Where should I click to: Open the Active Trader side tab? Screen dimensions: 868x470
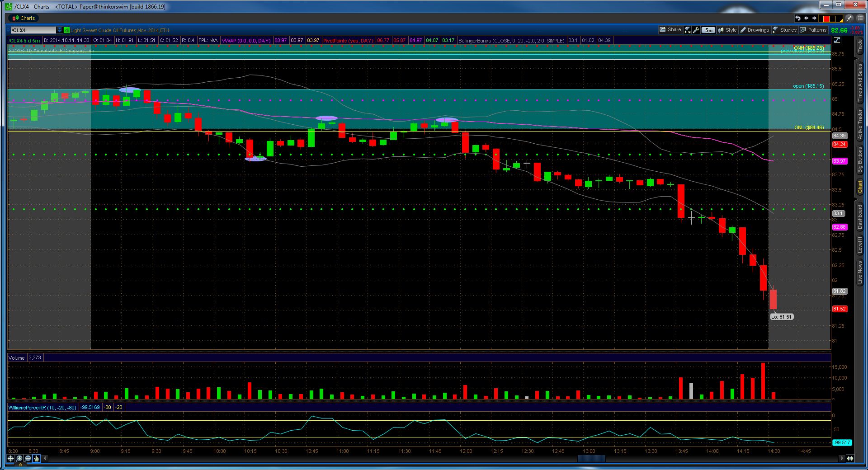(x=860, y=124)
